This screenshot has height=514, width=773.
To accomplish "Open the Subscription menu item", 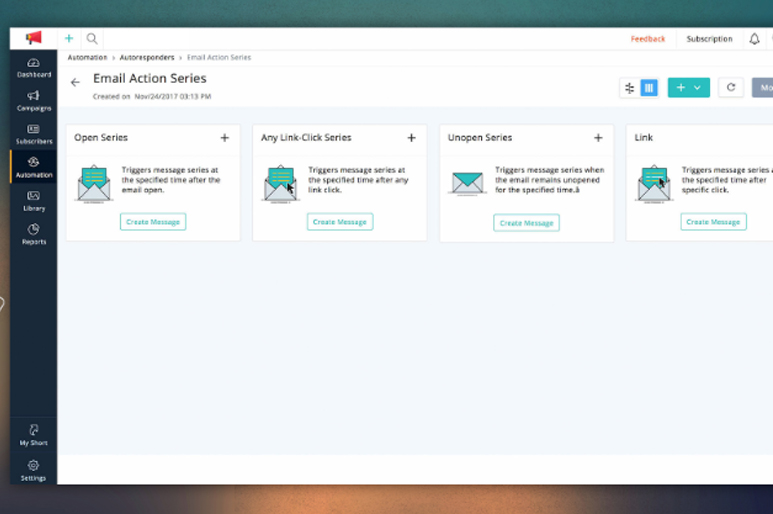I will [x=709, y=39].
